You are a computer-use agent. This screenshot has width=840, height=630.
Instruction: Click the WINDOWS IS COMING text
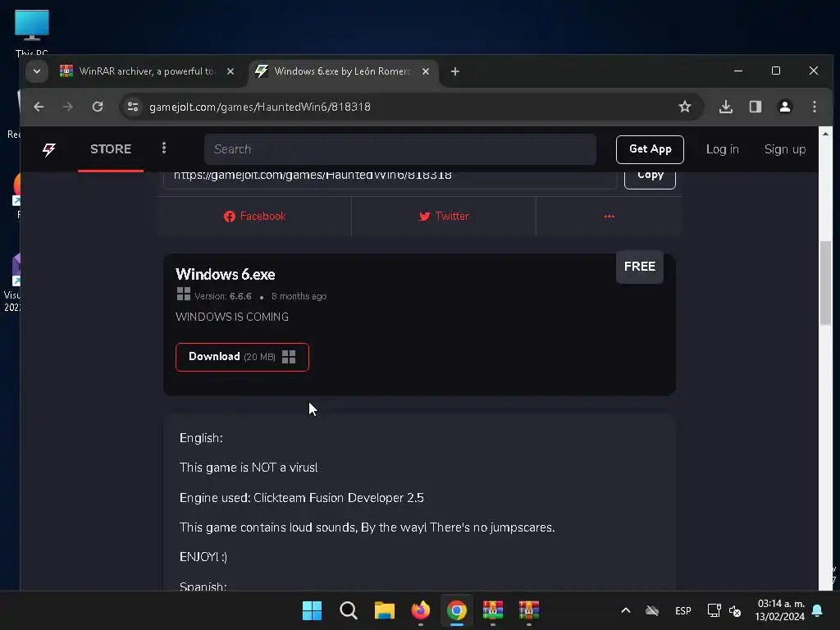(232, 317)
